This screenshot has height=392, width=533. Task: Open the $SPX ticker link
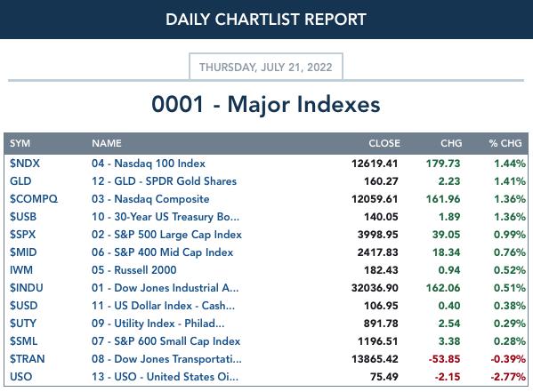(23, 235)
